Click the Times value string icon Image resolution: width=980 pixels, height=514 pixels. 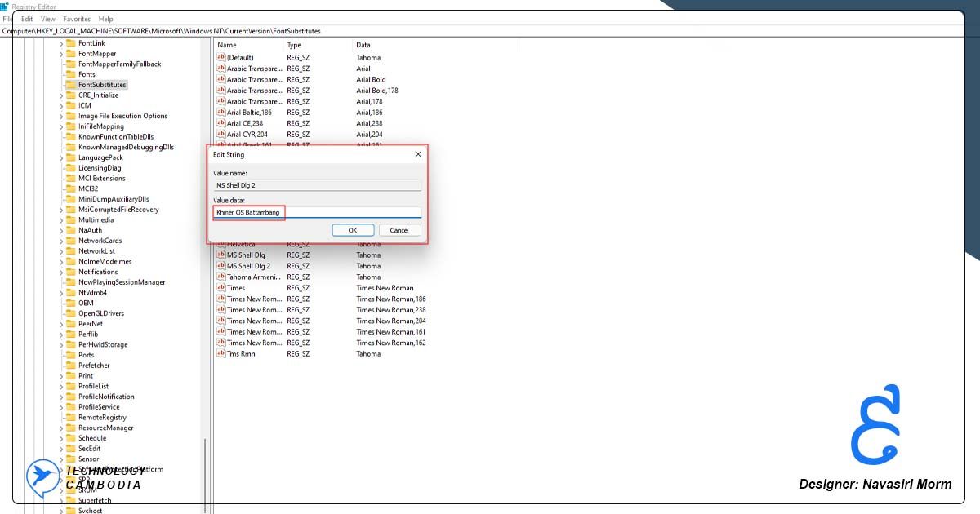coord(220,288)
